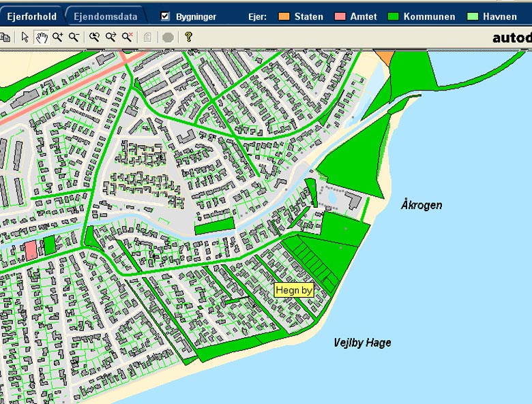Switch to the Ejerforhold tab
The width and height of the screenshot is (532, 404).
click(x=31, y=16)
